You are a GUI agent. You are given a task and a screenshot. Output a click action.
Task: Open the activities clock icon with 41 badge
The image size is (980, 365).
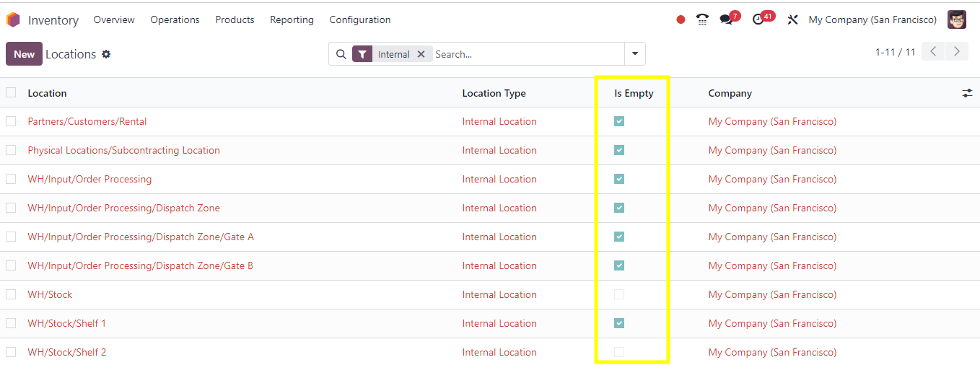click(x=758, y=19)
